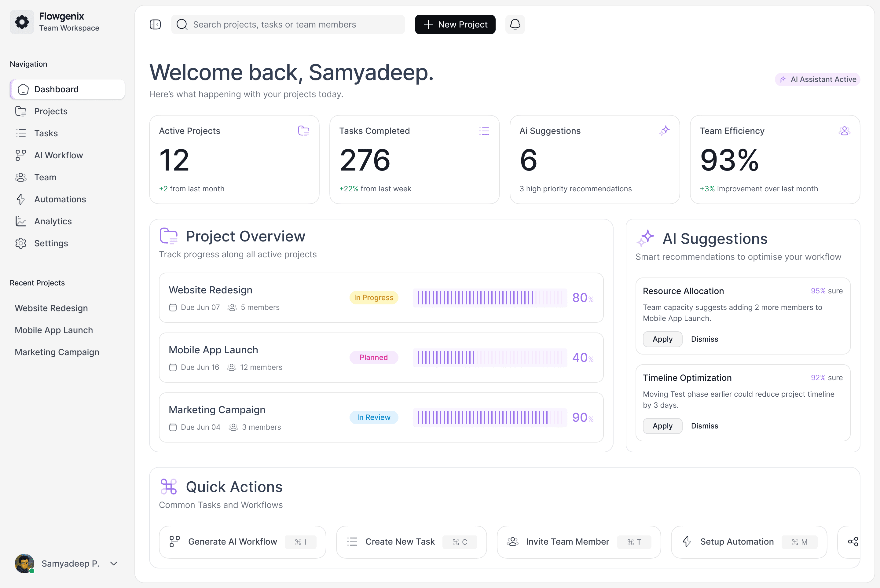
Task: Click the sparkle icon on Ai Suggestions card
Action: point(664,131)
